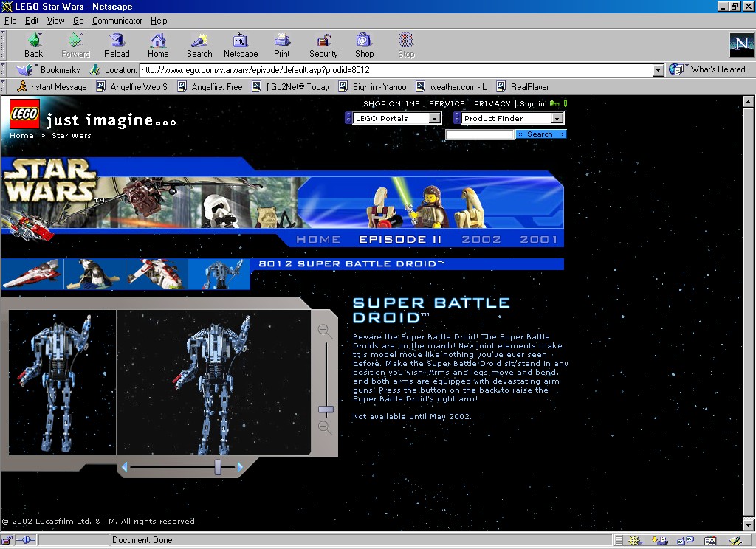Expand the LEGO Portals dropdown

click(x=434, y=118)
